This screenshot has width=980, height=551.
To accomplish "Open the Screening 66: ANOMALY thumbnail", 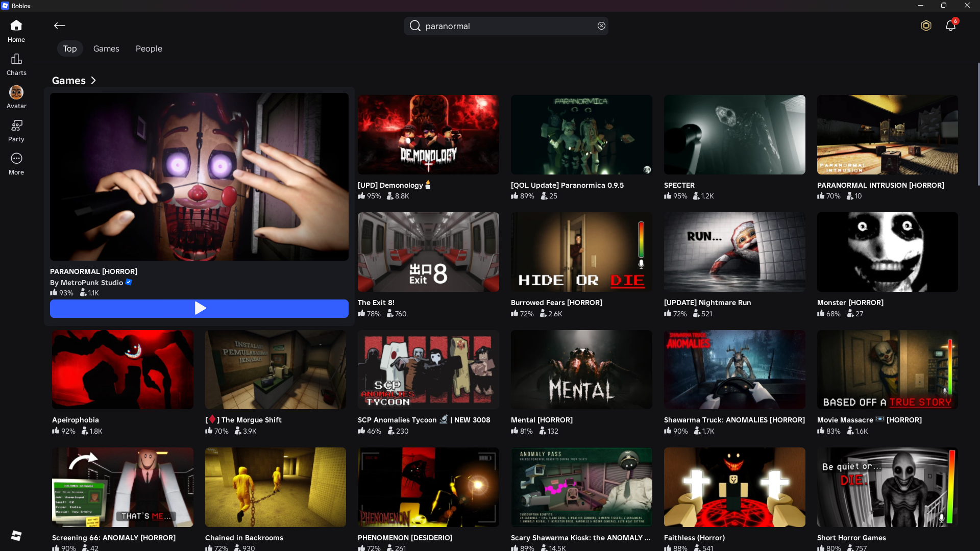I will coord(122,487).
